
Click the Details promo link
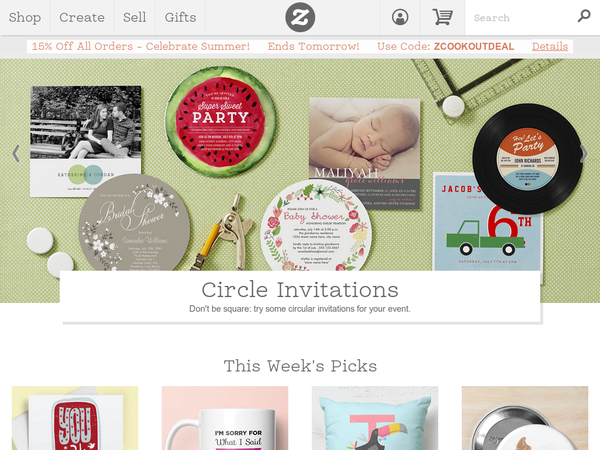coord(550,46)
